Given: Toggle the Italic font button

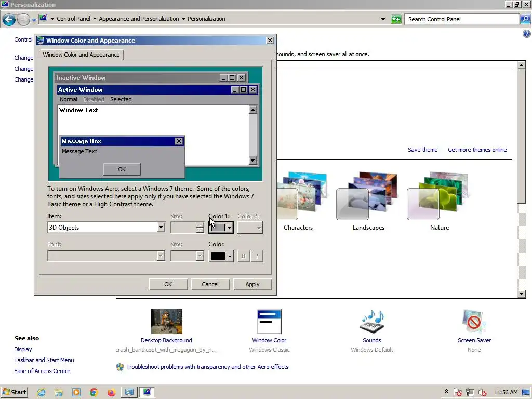Looking at the screenshot, I should [257, 256].
